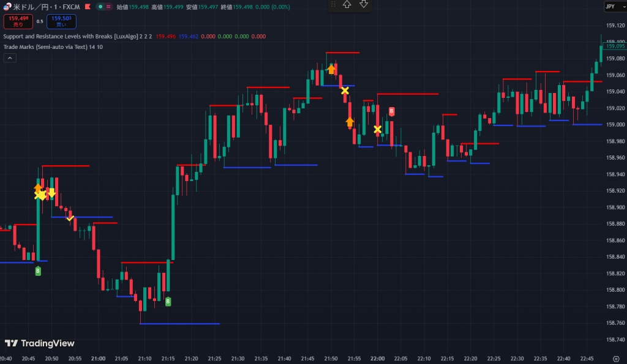Grab the floating toolbar drag handle
This screenshot has height=364, width=627.
pyautogui.click(x=334, y=5)
